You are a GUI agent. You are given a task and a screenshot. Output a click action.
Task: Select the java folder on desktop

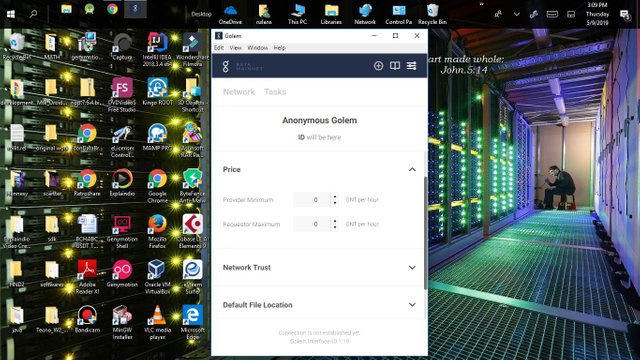17,319
